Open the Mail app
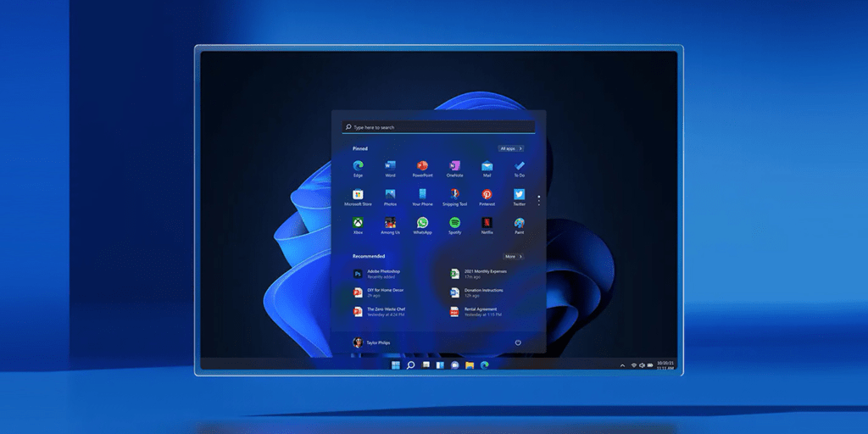Viewport: 868px width, 434px height. (x=487, y=169)
